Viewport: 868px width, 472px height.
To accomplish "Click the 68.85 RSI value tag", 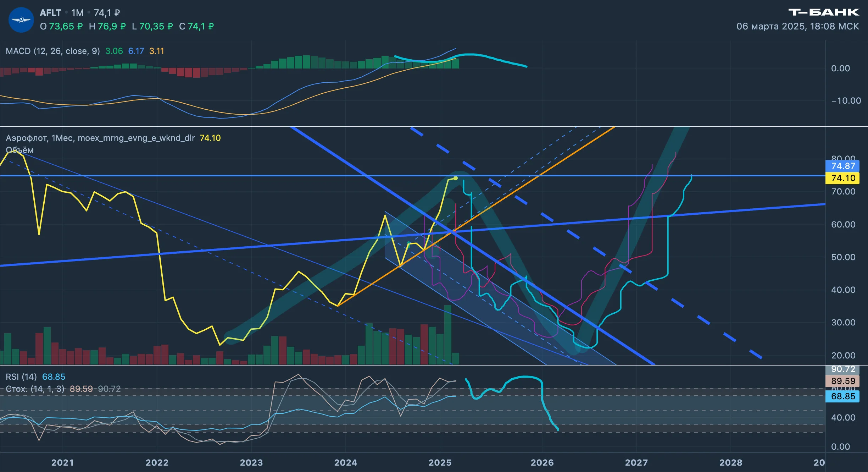I will 842,396.
